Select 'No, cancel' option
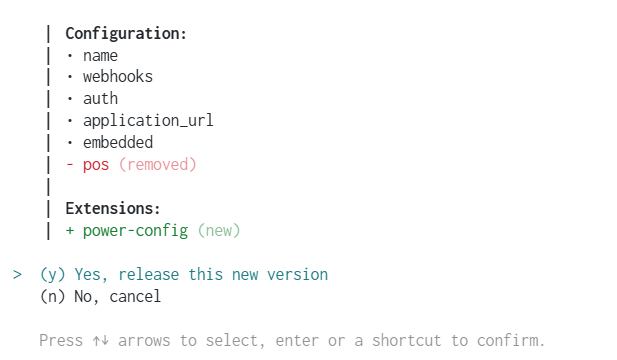 tap(100, 297)
